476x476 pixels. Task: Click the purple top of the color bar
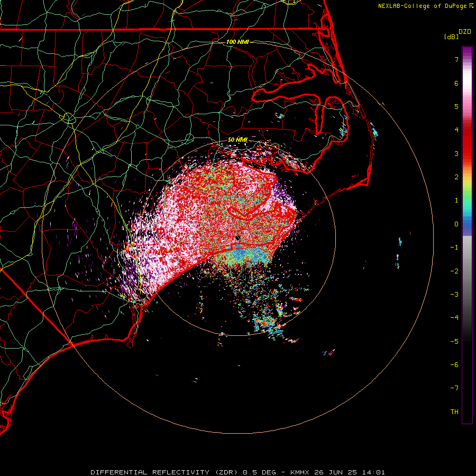pyautogui.click(x=467, y=51)
